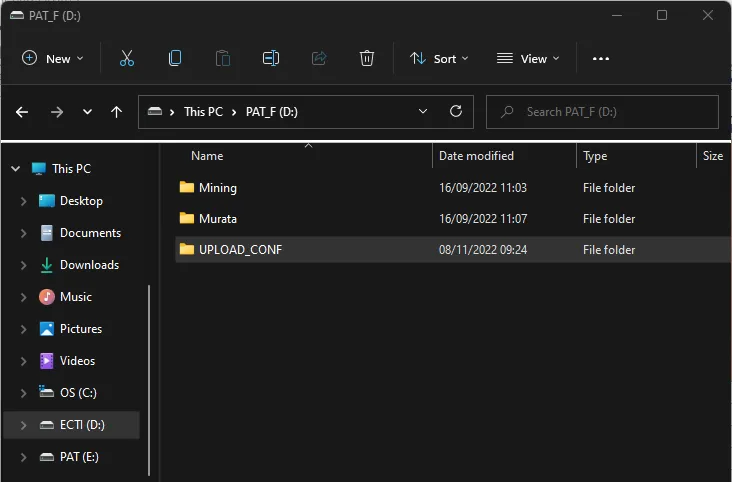732x482 pixels.
Task: Open Videos in the navigation pane
Action: (x=77, y=361)
